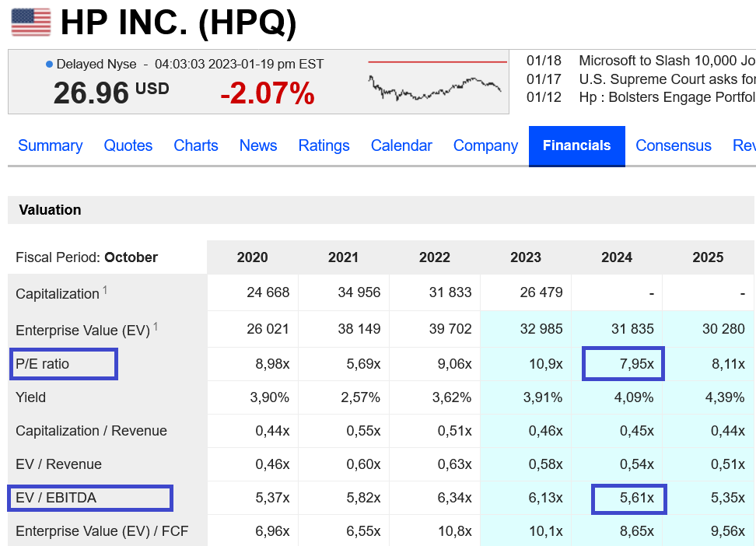756x546 pixels.
Task: Click the 31 835 enterprise value cell
Action: click(x=632, y=329)
